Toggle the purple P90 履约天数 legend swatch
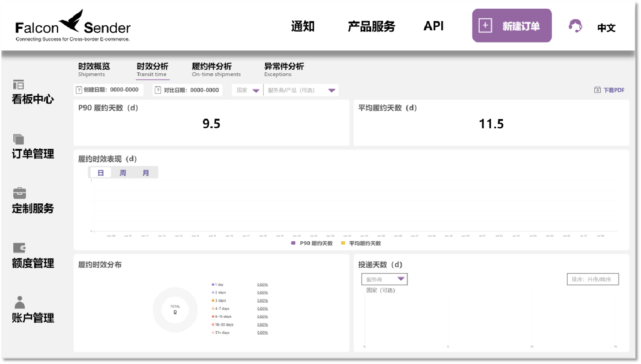The image size is (641, 364). [293, 243]
